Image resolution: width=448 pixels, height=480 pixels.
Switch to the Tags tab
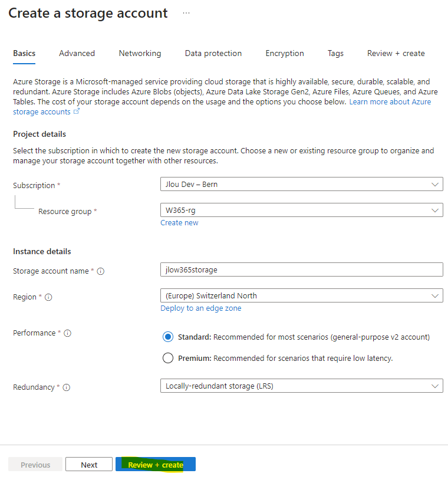[335, 53]
